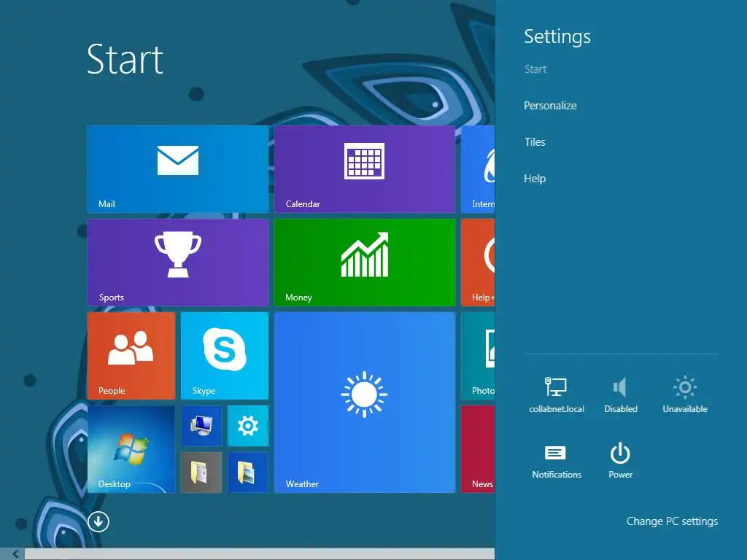Open collabnet.local network icon

coord(556,394)
